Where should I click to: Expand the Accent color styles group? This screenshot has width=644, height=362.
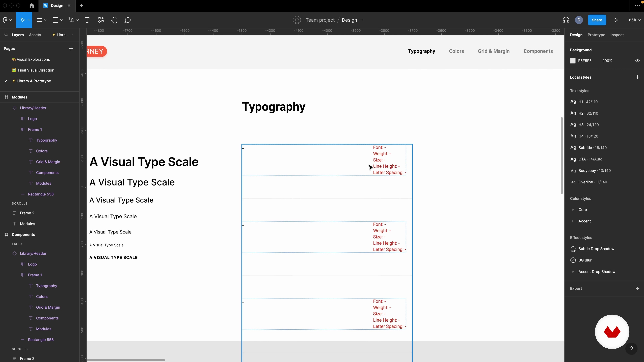pyautogui.click(x=573, y=221)
